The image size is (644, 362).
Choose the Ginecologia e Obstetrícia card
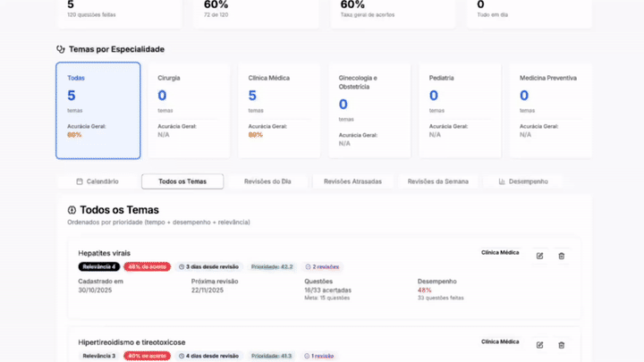pyautogui.click(x=369, y=110)
